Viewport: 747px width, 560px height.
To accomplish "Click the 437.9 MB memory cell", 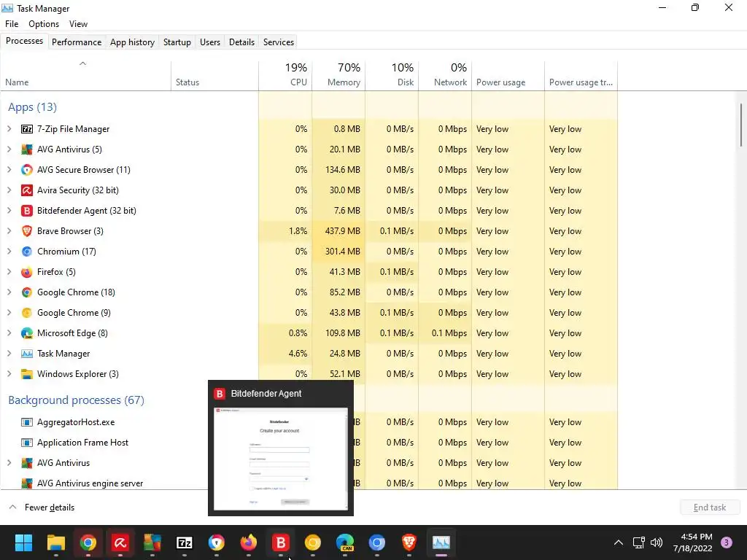I will 338,231.
